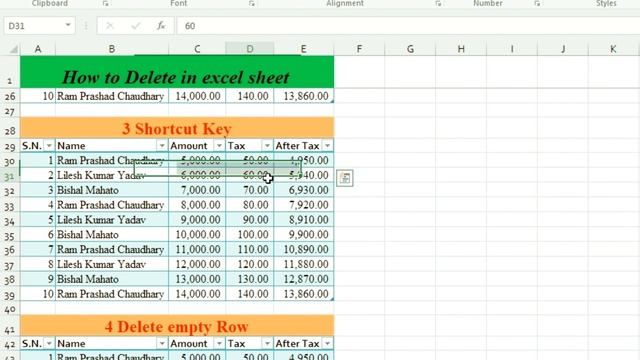Open the Font dialog launcher

click(251, 3)
